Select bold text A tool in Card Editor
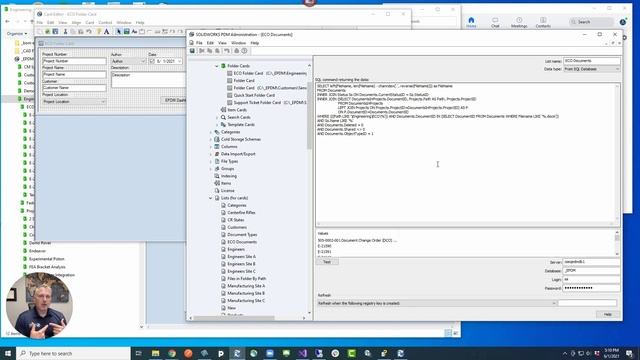The height and width of the screenshot is (360, 640). 107,31
